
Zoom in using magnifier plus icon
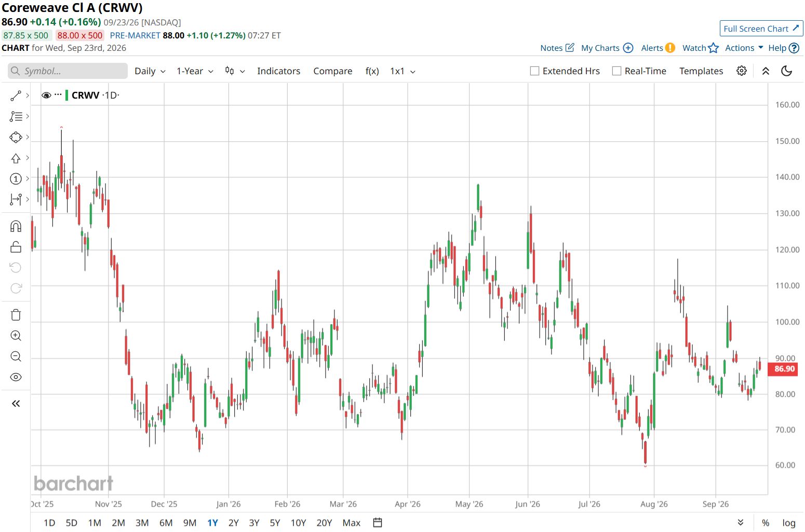[x=16, y=336]
